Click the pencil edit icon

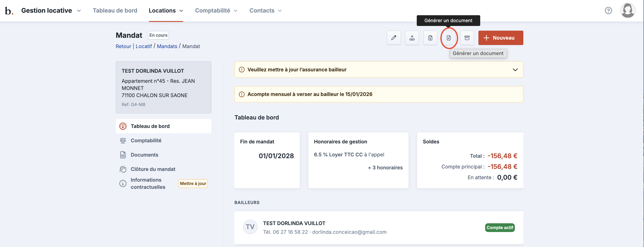click(394, 38)
